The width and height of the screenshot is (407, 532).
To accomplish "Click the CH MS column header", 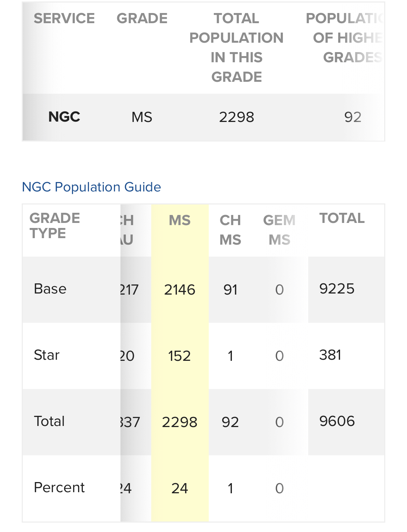I will (x=230, y=230).
